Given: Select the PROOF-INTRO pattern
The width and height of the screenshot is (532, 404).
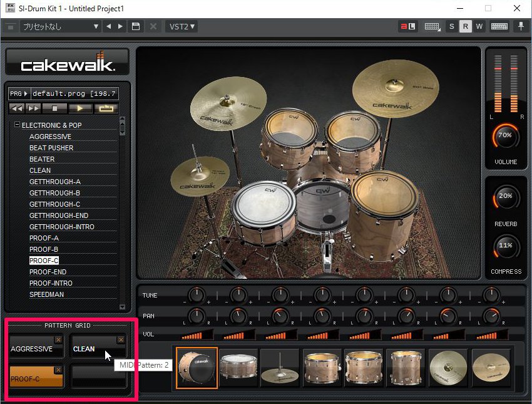Looking at the screenshot, I should pos(51,283).
